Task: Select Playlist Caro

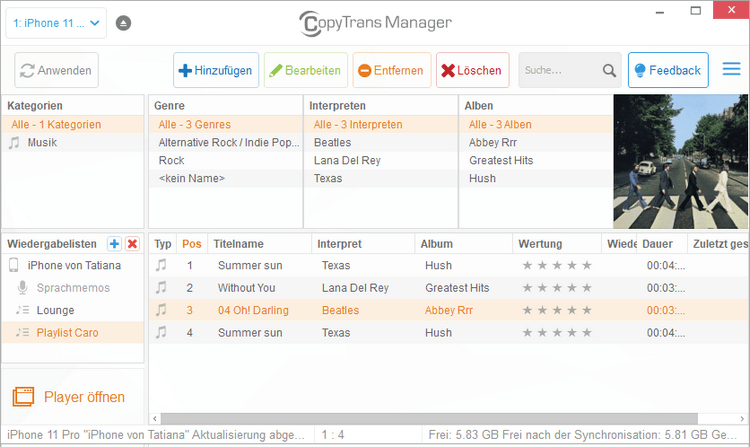Action: coord(73,333)
